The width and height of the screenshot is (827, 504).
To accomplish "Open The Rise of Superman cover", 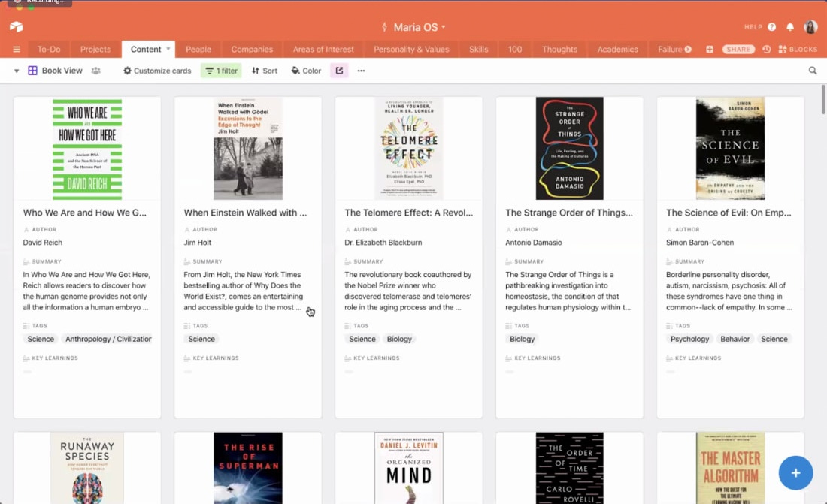I will (248, 468).
